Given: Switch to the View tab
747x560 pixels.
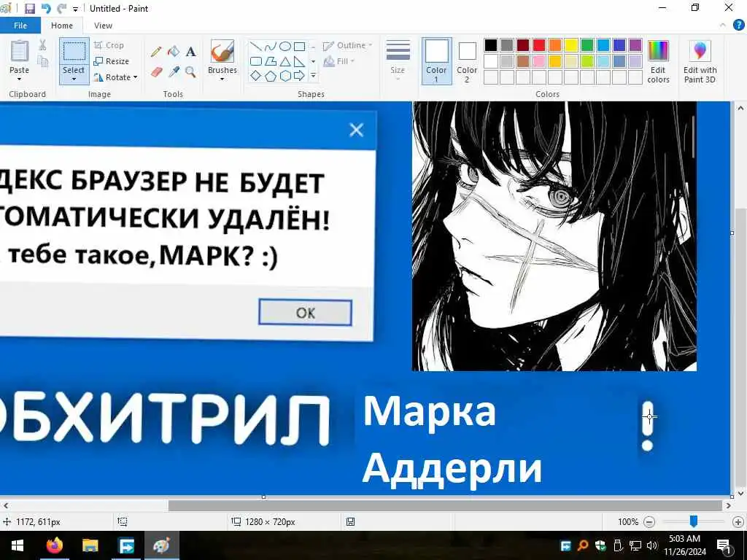Looking at the screenshot, I should point(103,26).
